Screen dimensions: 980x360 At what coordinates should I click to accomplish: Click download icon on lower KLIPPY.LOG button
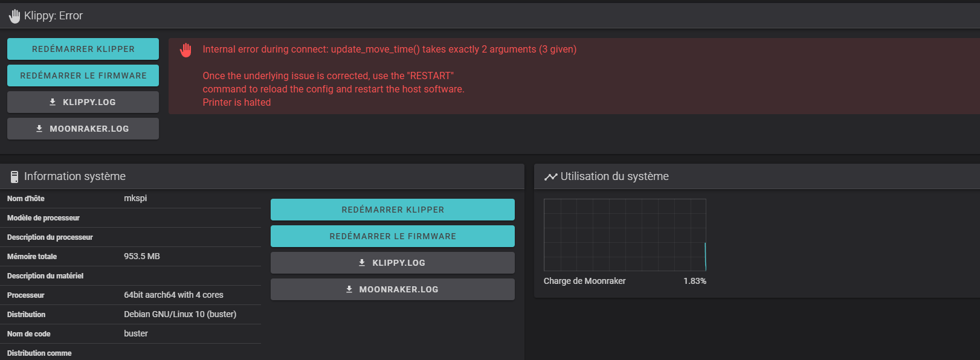click(362, 263)
